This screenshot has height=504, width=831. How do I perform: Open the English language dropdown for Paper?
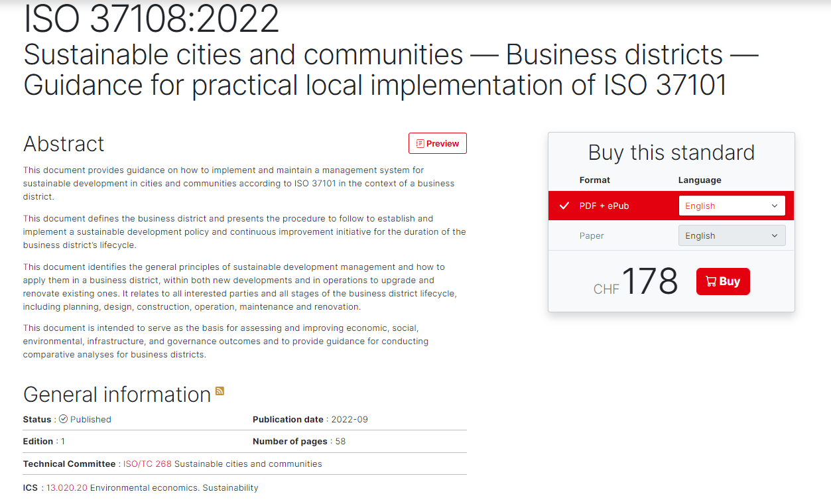point(732,235)
